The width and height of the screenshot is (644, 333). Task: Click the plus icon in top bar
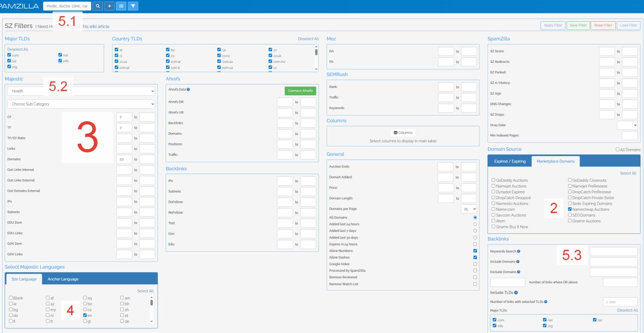[x=110, y=6]
